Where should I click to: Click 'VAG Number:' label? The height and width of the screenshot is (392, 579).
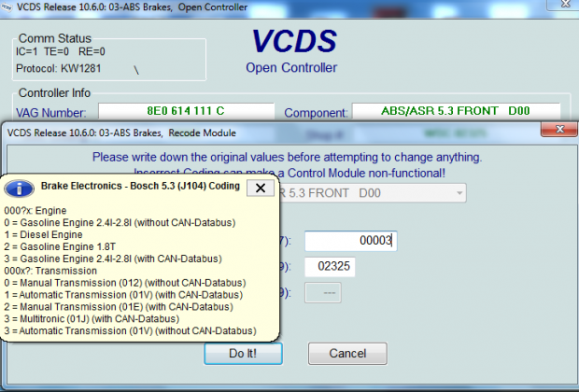(51, 113)
